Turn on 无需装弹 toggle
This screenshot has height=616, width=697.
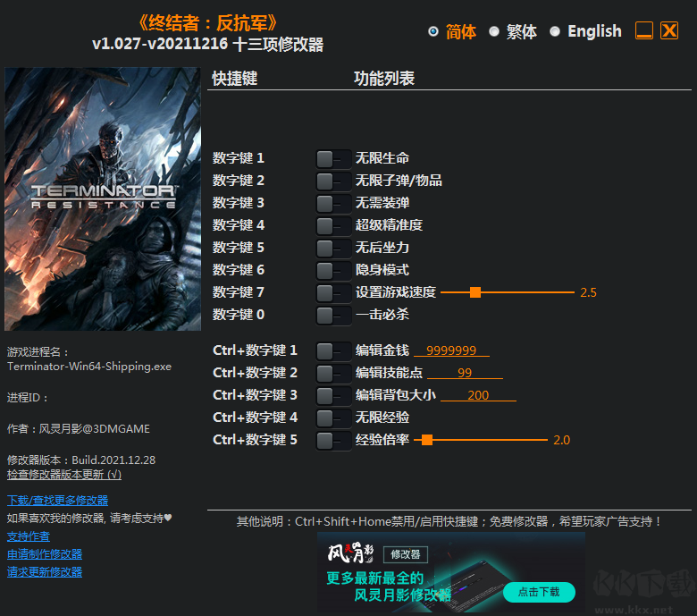coord(333,204)
